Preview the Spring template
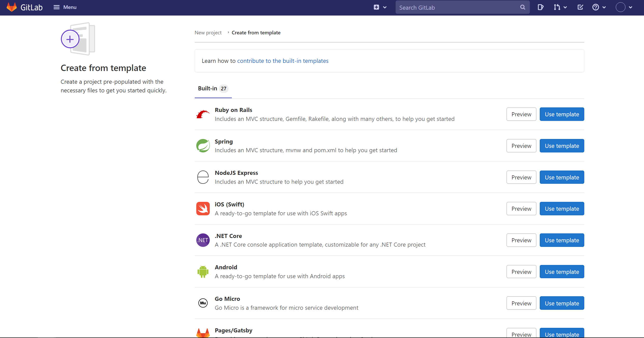 coord(521,146)
